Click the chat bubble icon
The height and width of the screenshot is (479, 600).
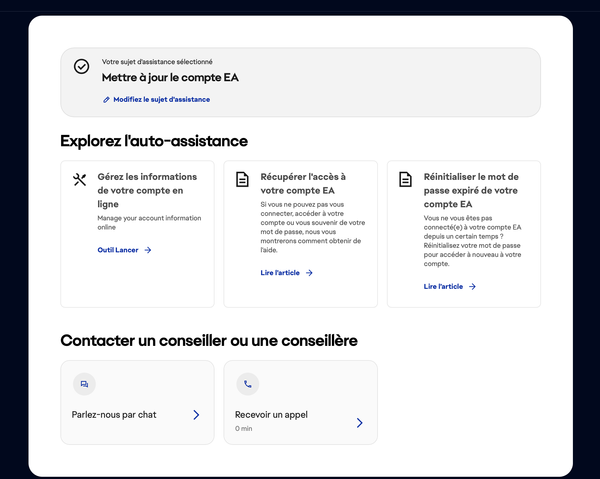[84, 384]
